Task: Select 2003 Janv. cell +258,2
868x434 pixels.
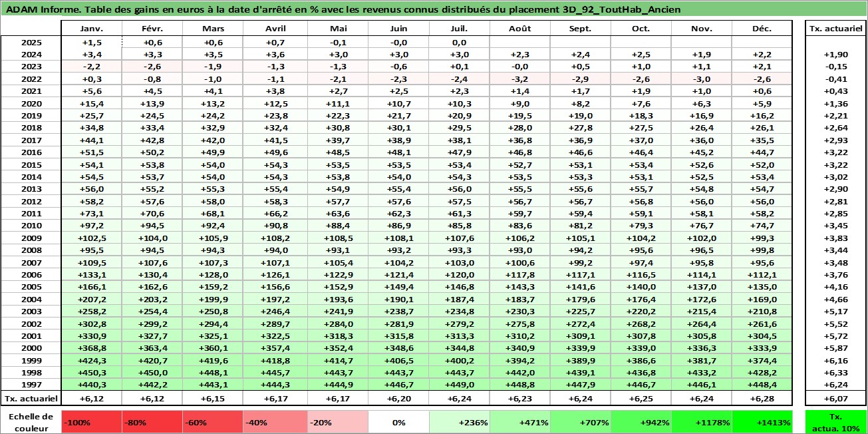Action: click(x=91, y=312)
